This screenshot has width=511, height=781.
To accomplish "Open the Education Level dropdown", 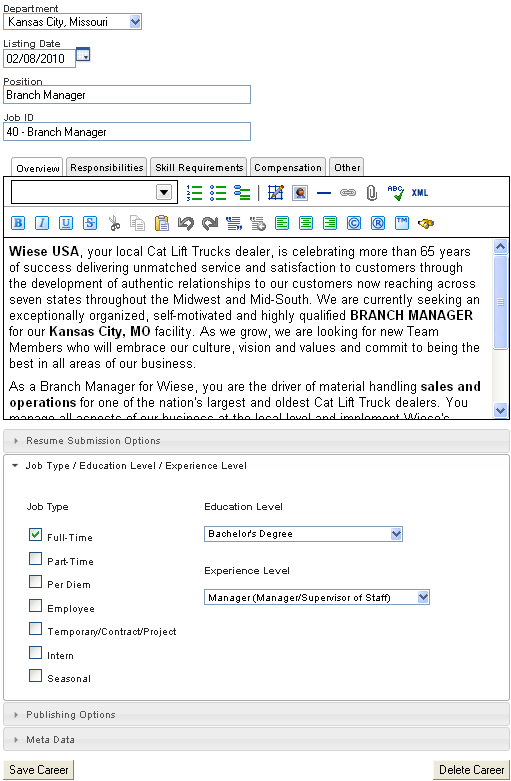I will (x=303, y=534).
